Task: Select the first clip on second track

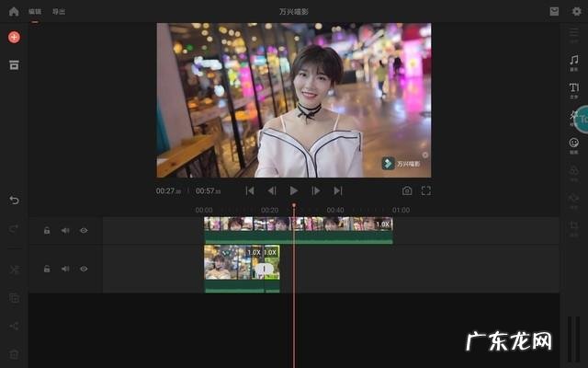Action: 233,269
